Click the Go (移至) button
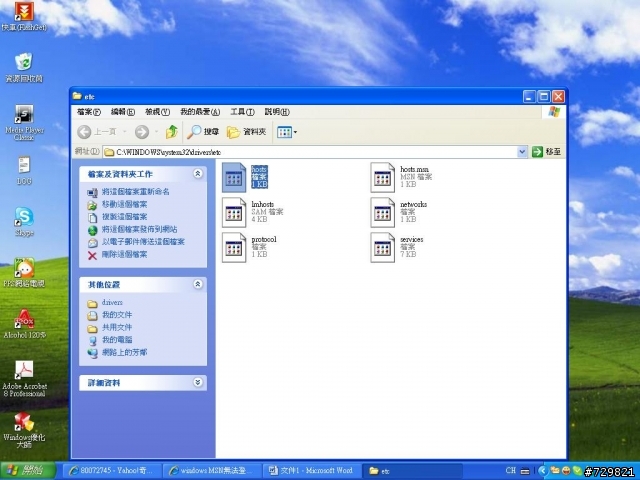640x480 pixels. pyautogui.click(x=547, y=152)
